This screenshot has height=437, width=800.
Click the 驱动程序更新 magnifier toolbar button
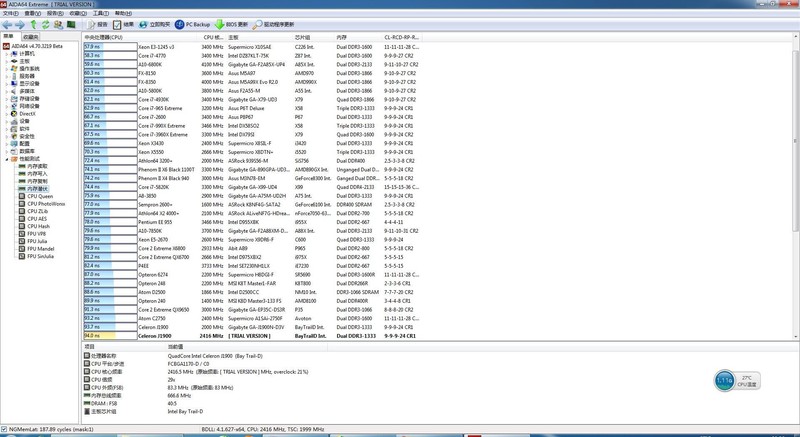coord(273,24)
